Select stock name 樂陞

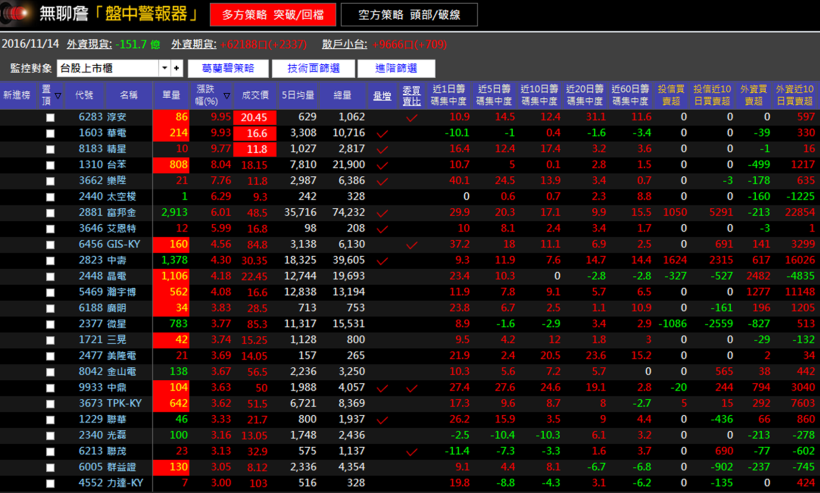click(117, 181)
